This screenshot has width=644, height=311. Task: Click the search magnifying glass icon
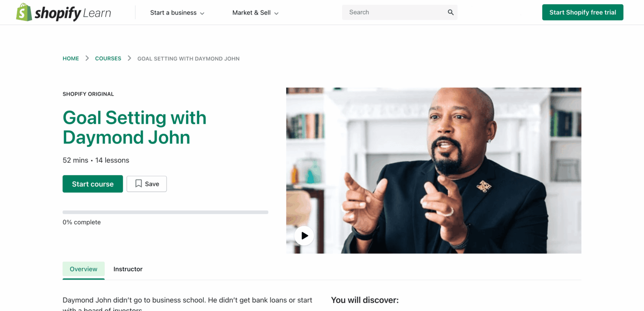click(x=450, y=12)
